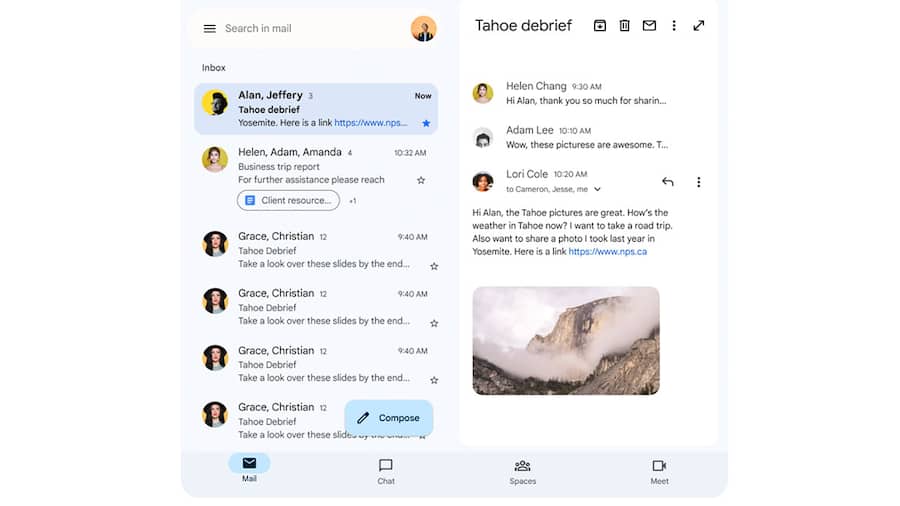This screenshot has height=506, width=900.
Task: Open the Client resource attachment chip
Action: click(x=288, y=200)
